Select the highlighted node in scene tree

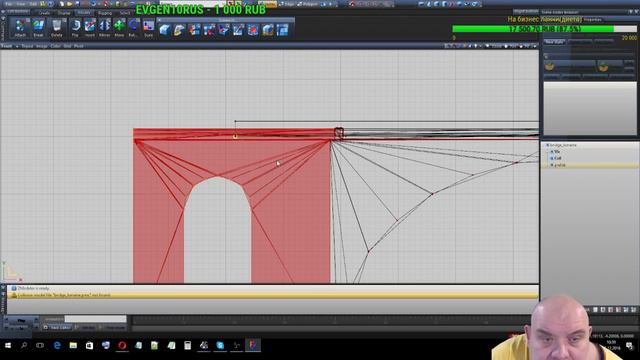(590, 165)
